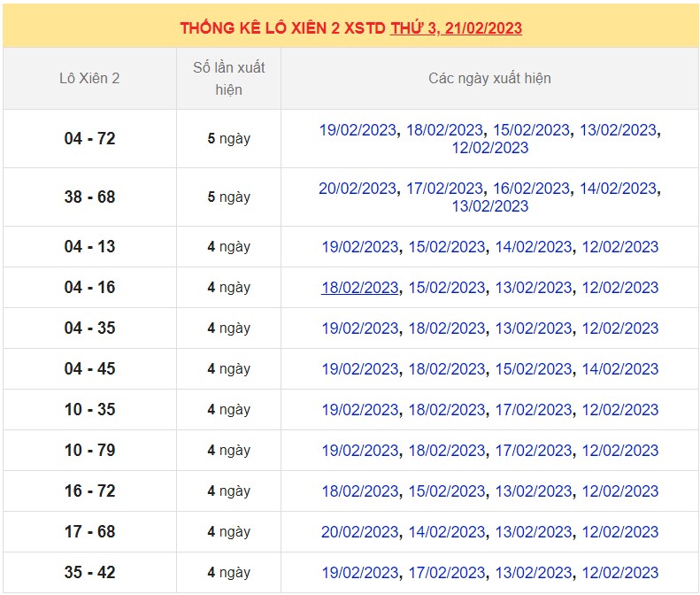Select 20/02/2023 in the 38 - 68 row
This screenshot has width=700, height=595.
358,189
